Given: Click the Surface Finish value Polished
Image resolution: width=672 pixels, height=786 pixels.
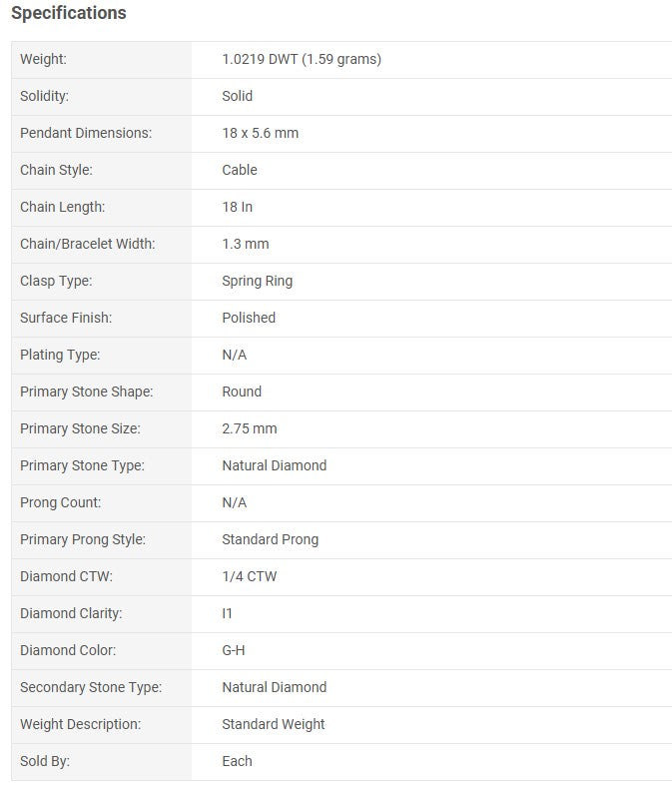Looking at the screenshot, I should coord(249,318).
